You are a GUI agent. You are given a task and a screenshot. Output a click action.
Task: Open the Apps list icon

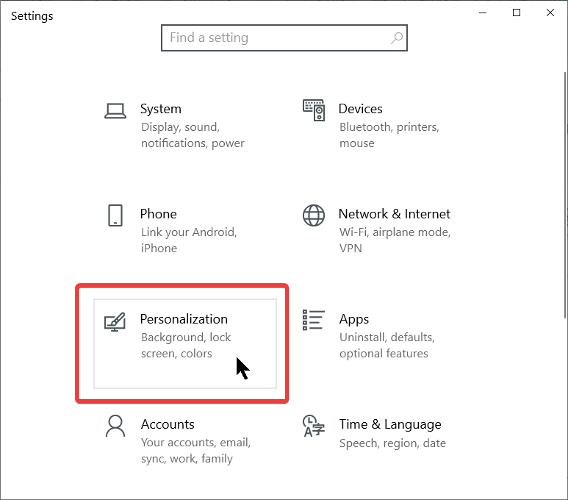click(x=314, y=320)
